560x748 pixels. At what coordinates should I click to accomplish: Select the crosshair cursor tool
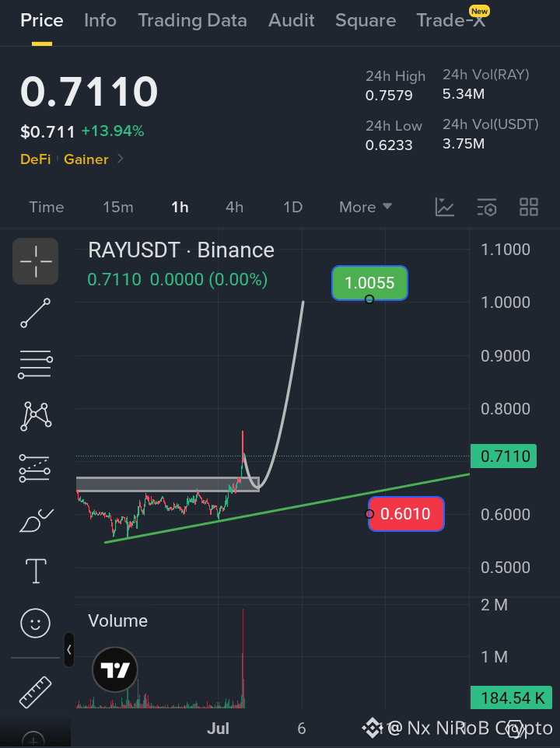[x=35, y=261]
